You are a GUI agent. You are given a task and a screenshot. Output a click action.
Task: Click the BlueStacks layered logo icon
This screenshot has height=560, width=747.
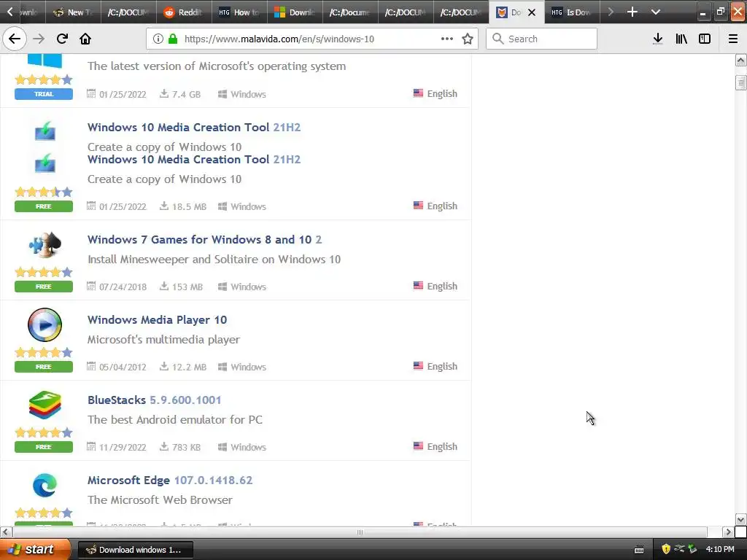click(44, 405)
